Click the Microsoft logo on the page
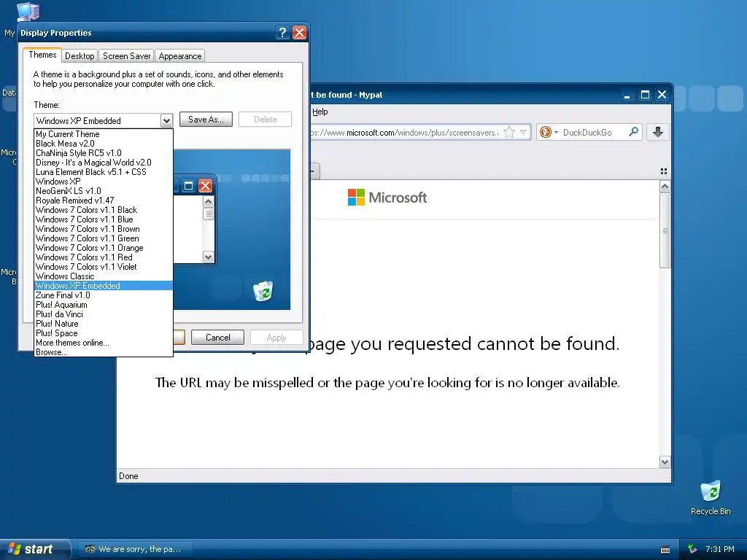 coord(387,197)
